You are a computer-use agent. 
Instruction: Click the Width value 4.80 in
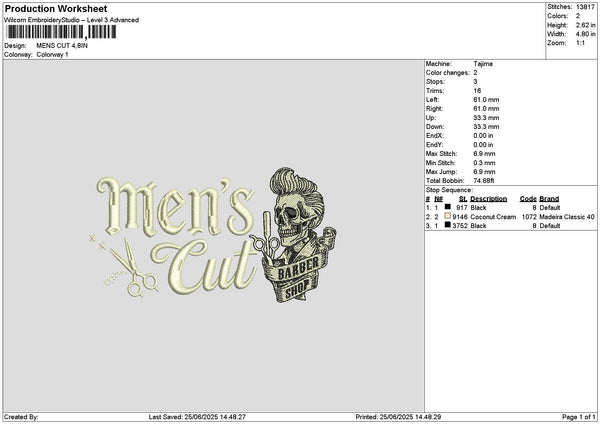(x=585, y=34)
